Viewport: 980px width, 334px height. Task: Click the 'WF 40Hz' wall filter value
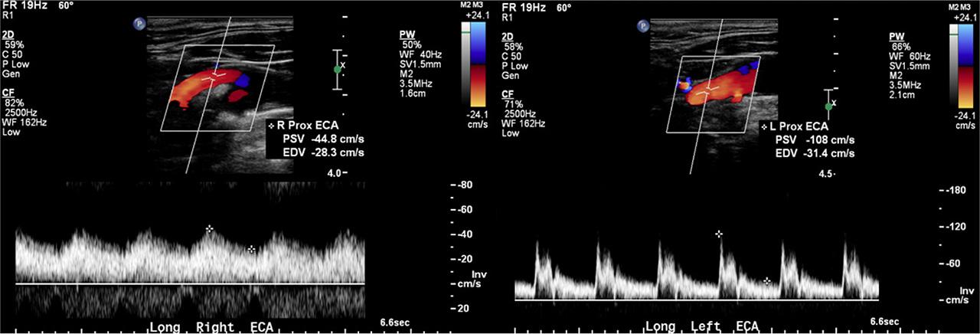[x=422, y=53]
